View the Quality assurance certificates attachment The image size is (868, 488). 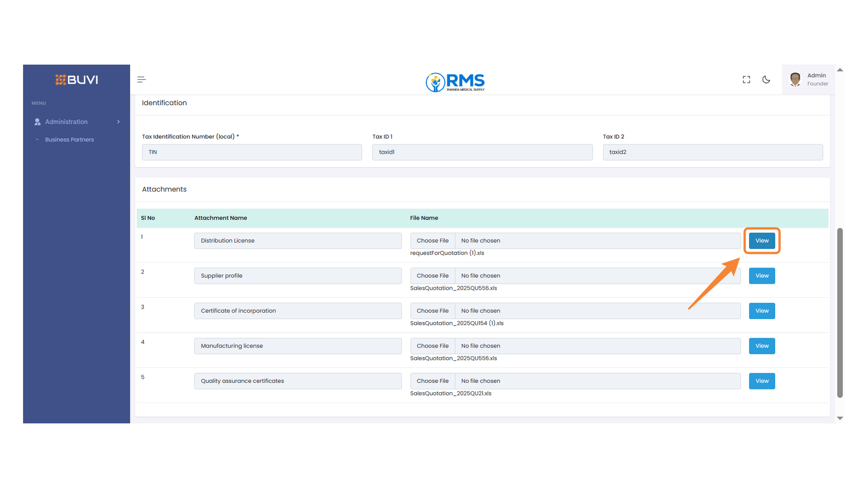(x=762, y=381)
